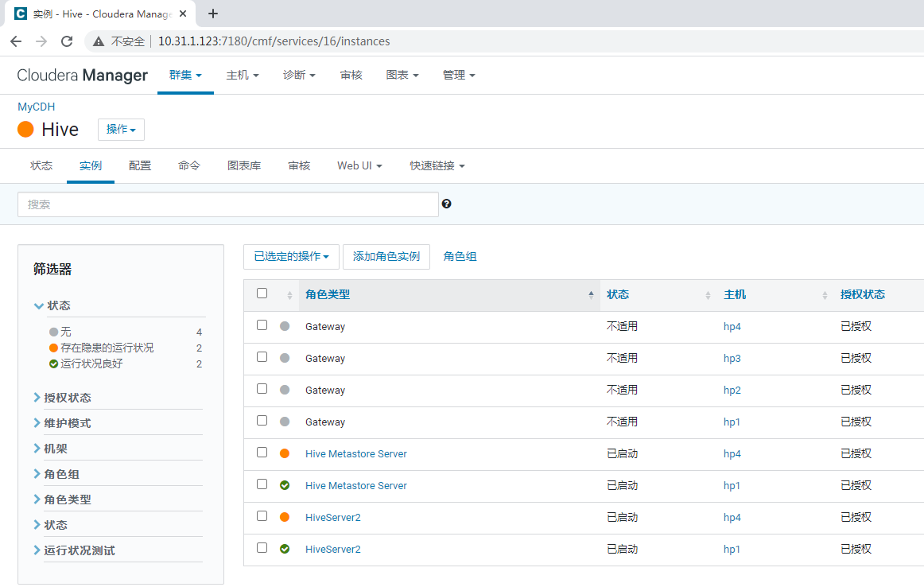This screenshot has width=924, height=587.
Task: Check the Hive Metastore Server hp1 checkbox
Action: 262,484
